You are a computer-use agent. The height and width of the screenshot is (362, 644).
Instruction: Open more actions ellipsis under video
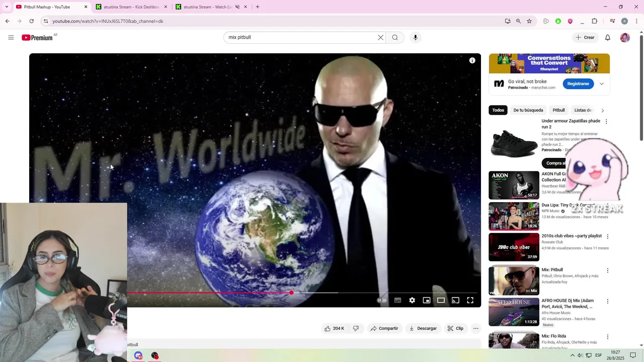tap(475, 328)
